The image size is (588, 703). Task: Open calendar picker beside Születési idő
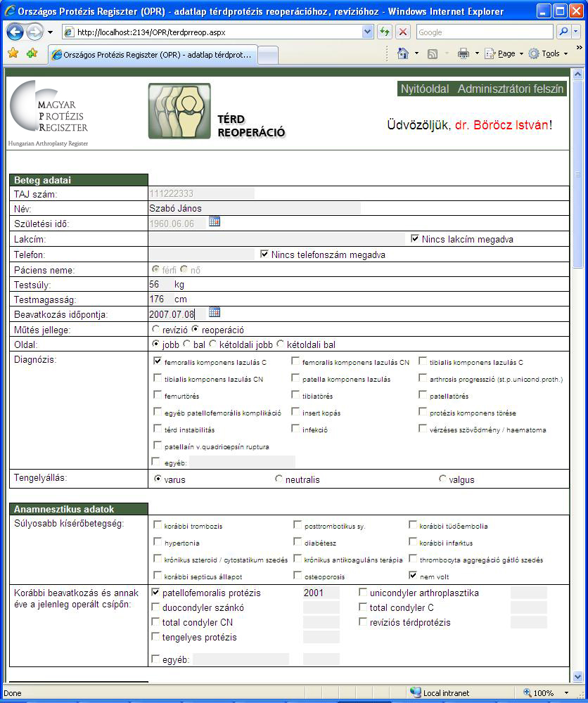click(x=215, y=221)
